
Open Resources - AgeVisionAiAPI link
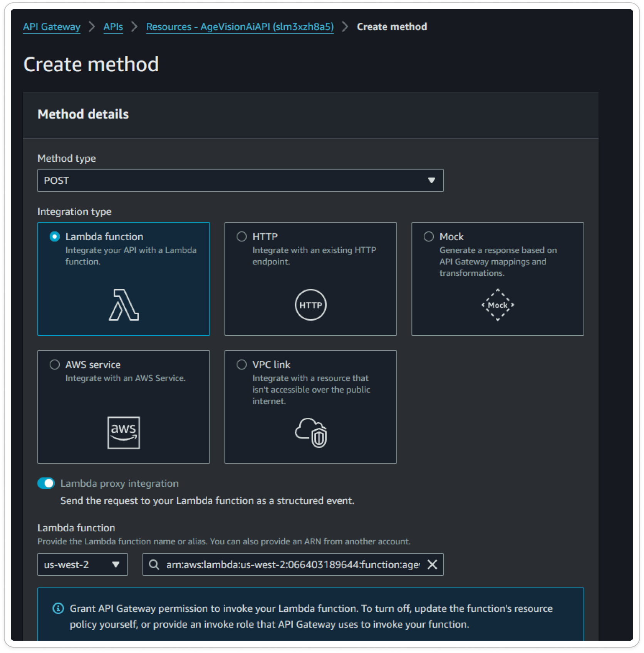tap(240, 27)
